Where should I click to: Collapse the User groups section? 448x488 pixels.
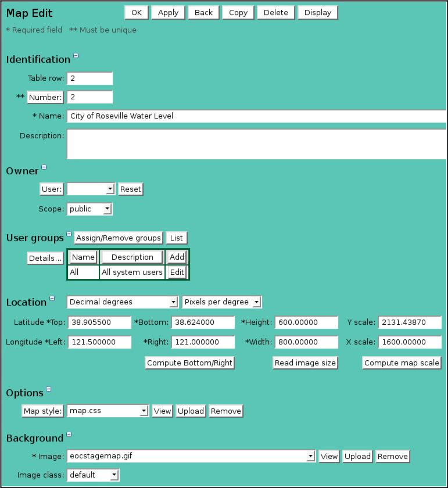[x=69, y=235]
